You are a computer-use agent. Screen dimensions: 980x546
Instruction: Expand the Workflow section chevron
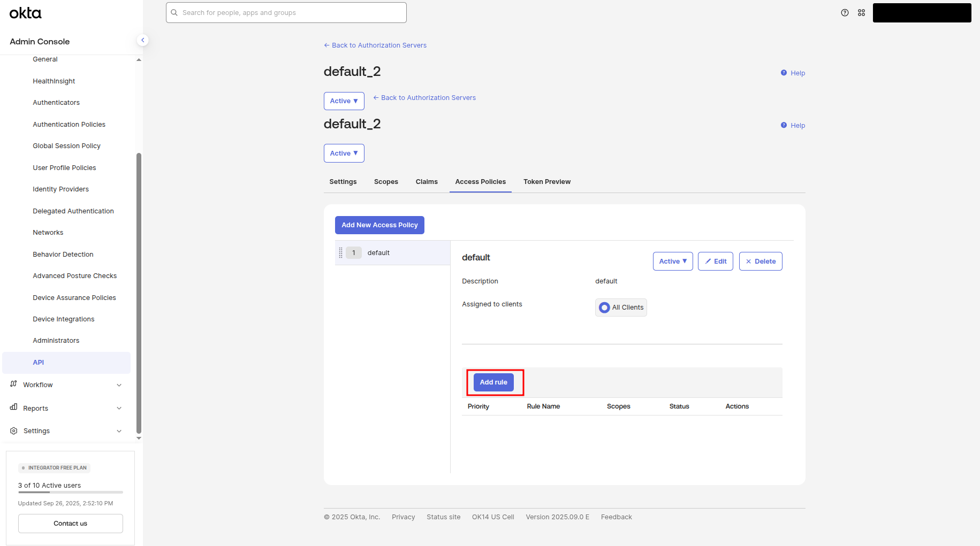coord(119,385)
